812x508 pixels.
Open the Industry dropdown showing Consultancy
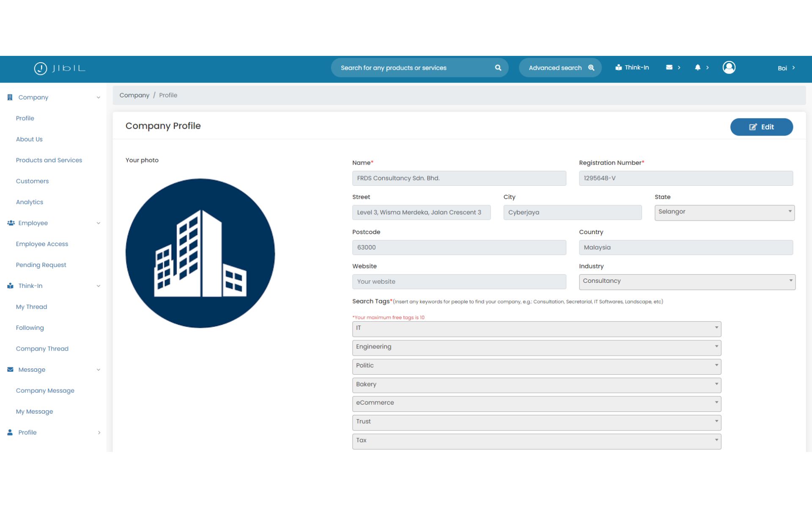pos(687,282)
